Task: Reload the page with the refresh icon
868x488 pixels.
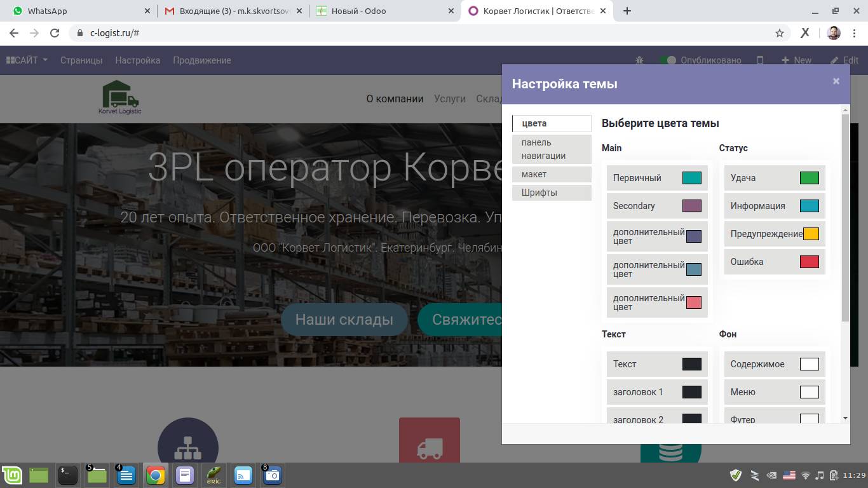Action: click(55, 33)
